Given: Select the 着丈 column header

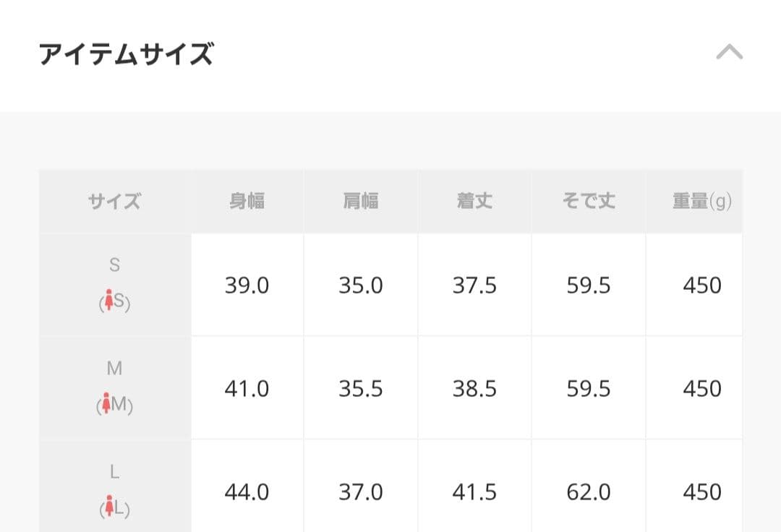Looking at the screenshot, I should coord(474,201).
